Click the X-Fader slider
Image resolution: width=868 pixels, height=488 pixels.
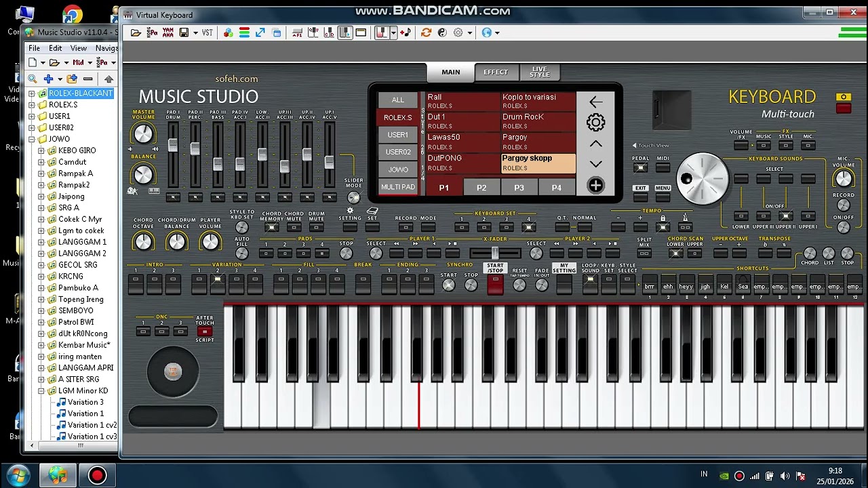coord(495,253)
